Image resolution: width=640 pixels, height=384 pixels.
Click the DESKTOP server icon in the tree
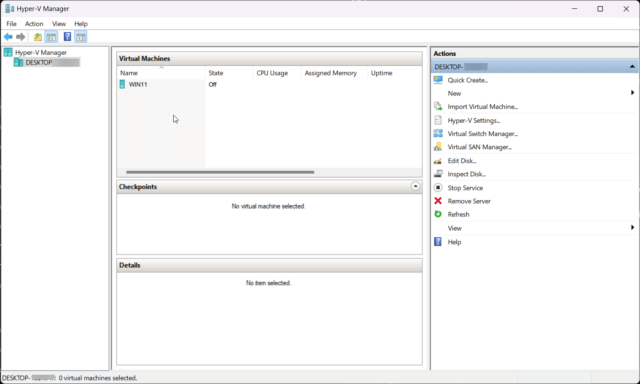click(x=18, y=62)
